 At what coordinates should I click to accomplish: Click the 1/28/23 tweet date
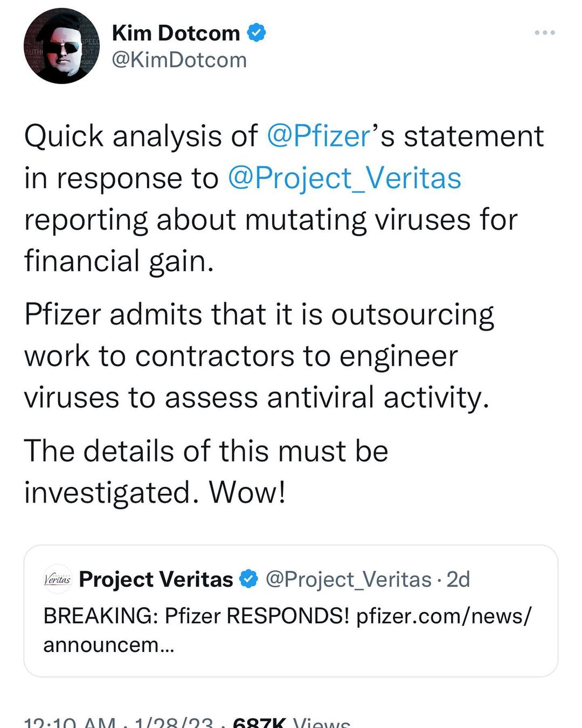(173, 723)
